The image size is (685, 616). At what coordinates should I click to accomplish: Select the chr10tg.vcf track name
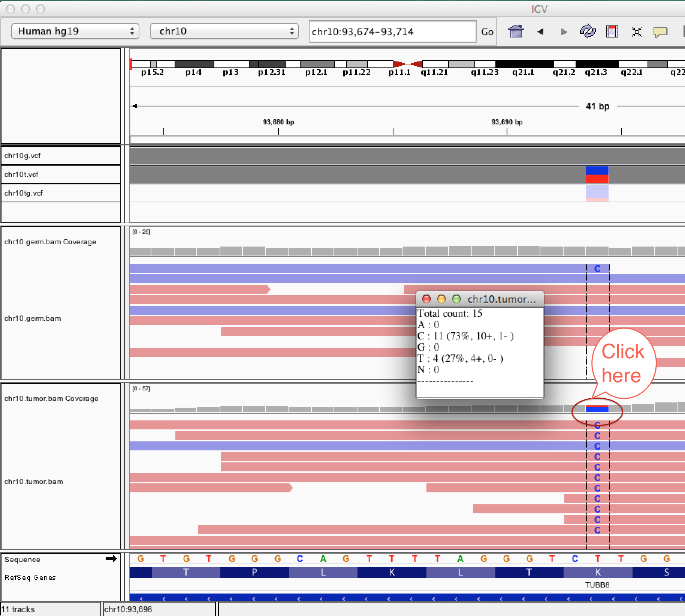tap(24, 193)
